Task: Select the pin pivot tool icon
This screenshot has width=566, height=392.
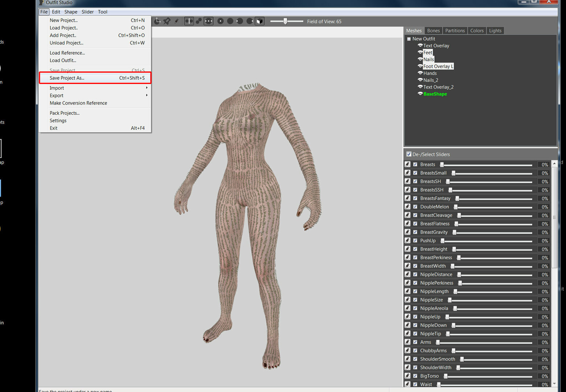Action: pos(167,21)
